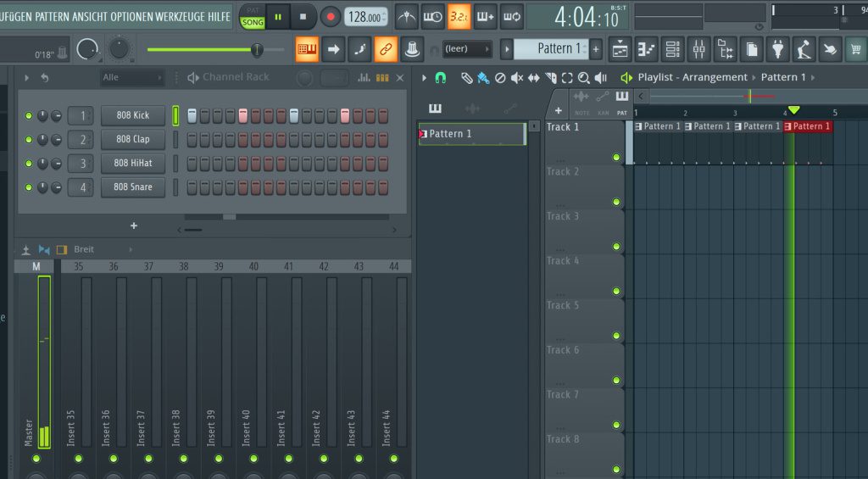The width and height of the screenshot is (868, 479).
Task: Click the master volume slider in toolbar
Action: click(x=256, y=50)
